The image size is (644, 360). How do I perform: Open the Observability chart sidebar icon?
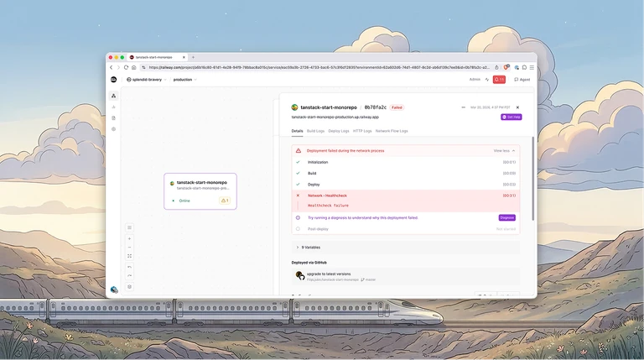(x=114, y=107)
